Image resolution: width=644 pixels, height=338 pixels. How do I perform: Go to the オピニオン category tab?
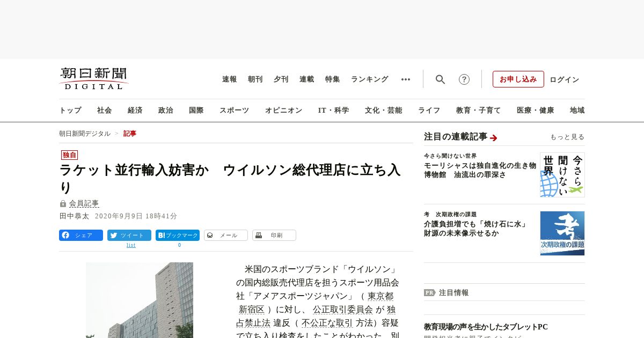pos(283,111)
